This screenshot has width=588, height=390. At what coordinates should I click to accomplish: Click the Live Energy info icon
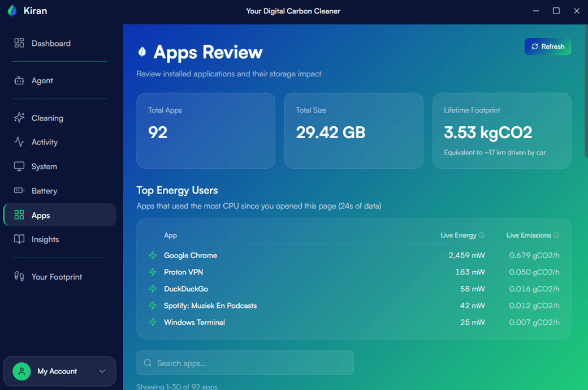[482, 235]
